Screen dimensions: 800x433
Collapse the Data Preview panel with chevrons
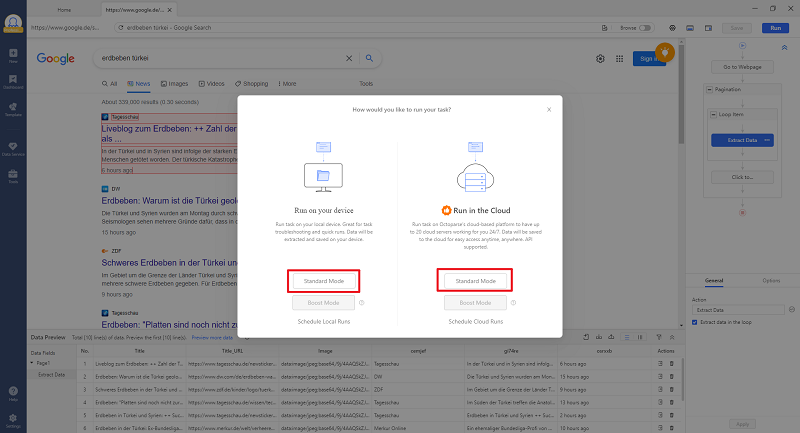coord(672,337)
